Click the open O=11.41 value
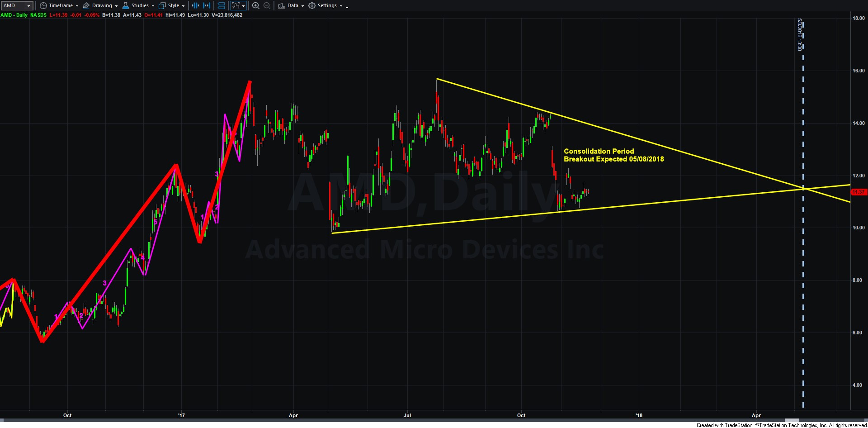 (154, 15)
